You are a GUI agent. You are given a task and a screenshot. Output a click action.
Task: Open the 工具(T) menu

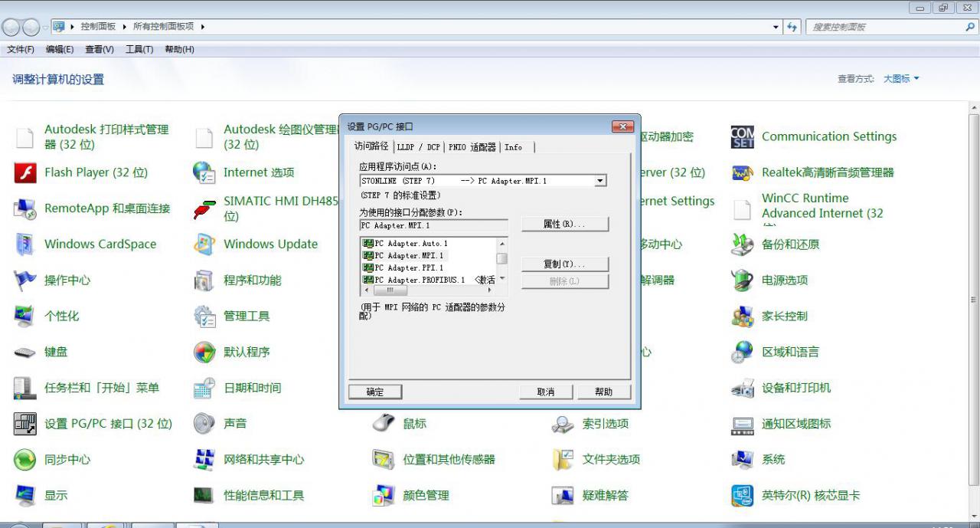pyautogui.click(x=139, y=50)
